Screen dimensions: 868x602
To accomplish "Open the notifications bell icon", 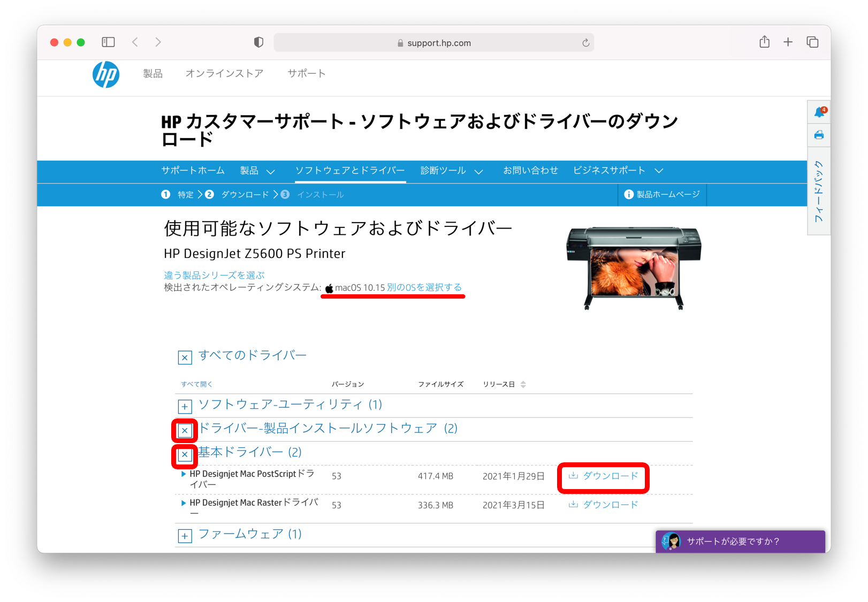I will tap(819, 112).
